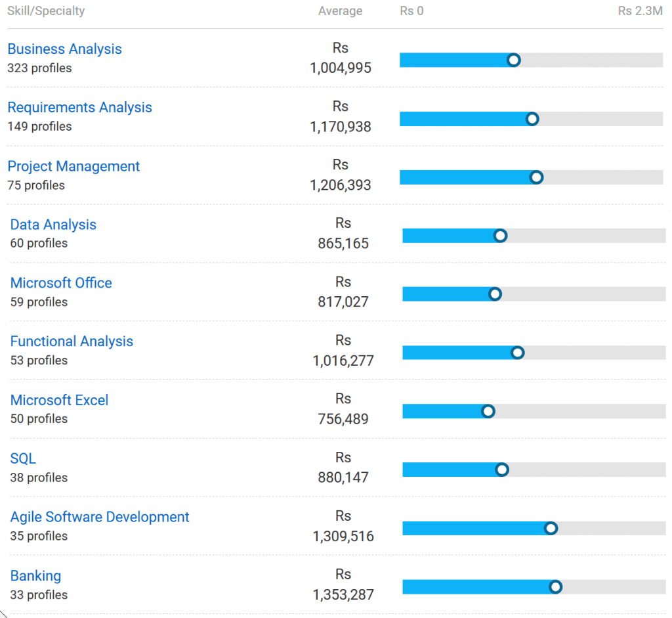Open the Agile Software Development link
The image size is (672, 618).
[x=100, y=518]
